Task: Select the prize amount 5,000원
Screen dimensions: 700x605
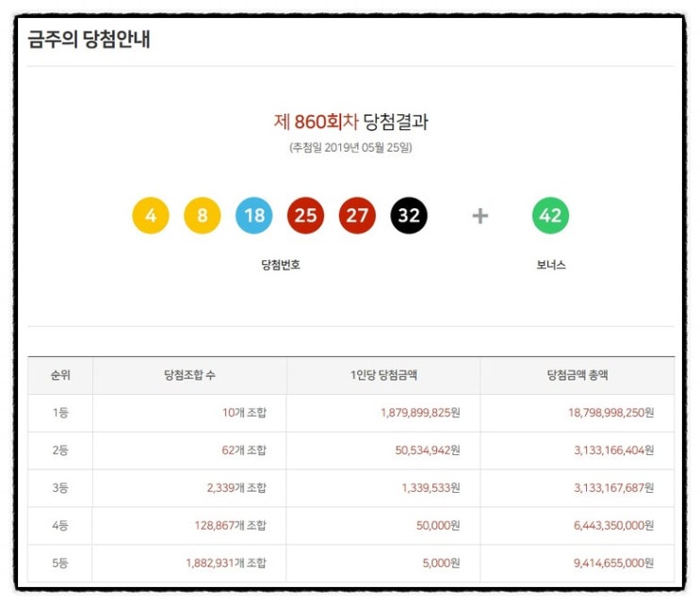Action: tap(441, 563)
